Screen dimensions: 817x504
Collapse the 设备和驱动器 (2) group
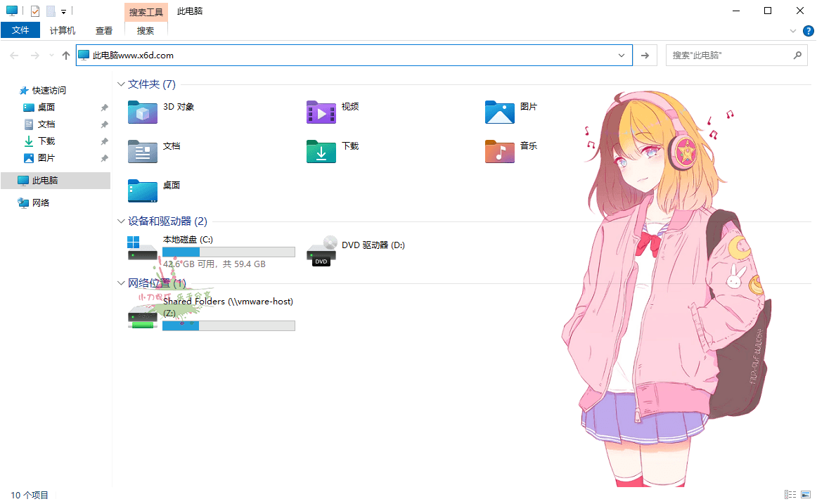121,221
